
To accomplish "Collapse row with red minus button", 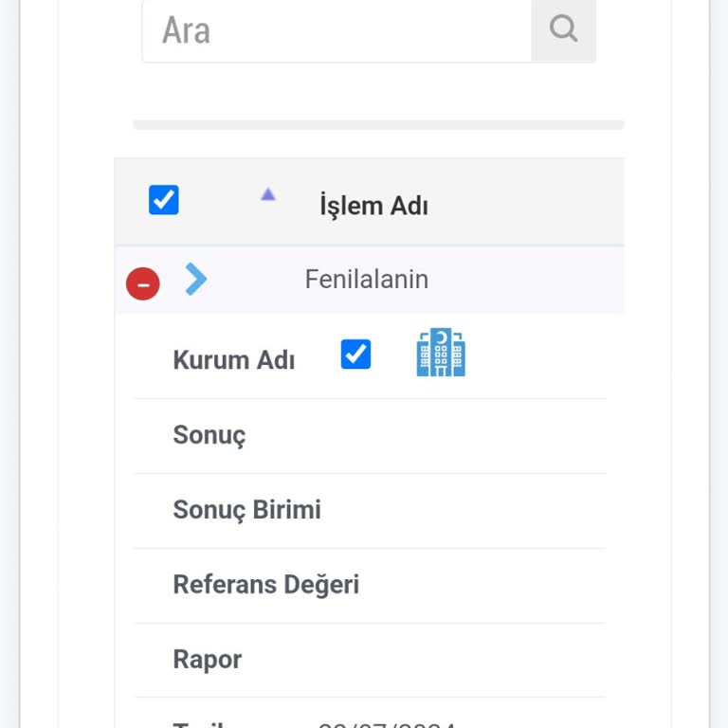I will (x=143, y=283).
